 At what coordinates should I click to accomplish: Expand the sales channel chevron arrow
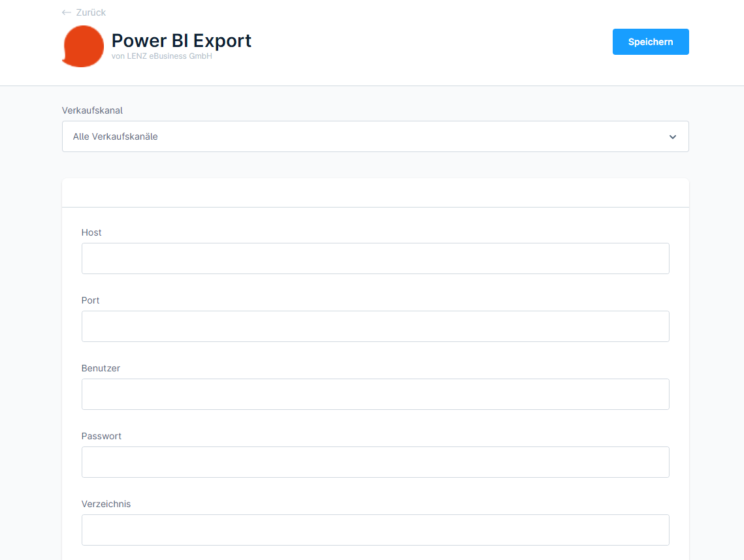672,137
